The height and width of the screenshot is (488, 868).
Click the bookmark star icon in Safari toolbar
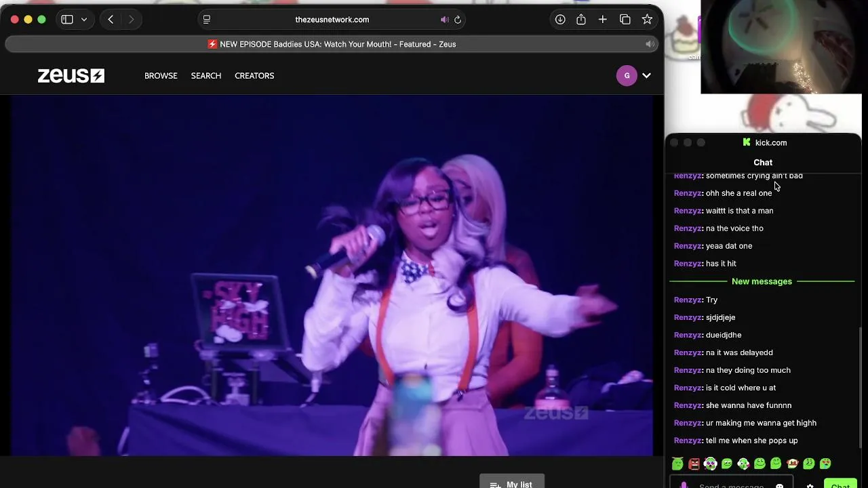[647, 20]
